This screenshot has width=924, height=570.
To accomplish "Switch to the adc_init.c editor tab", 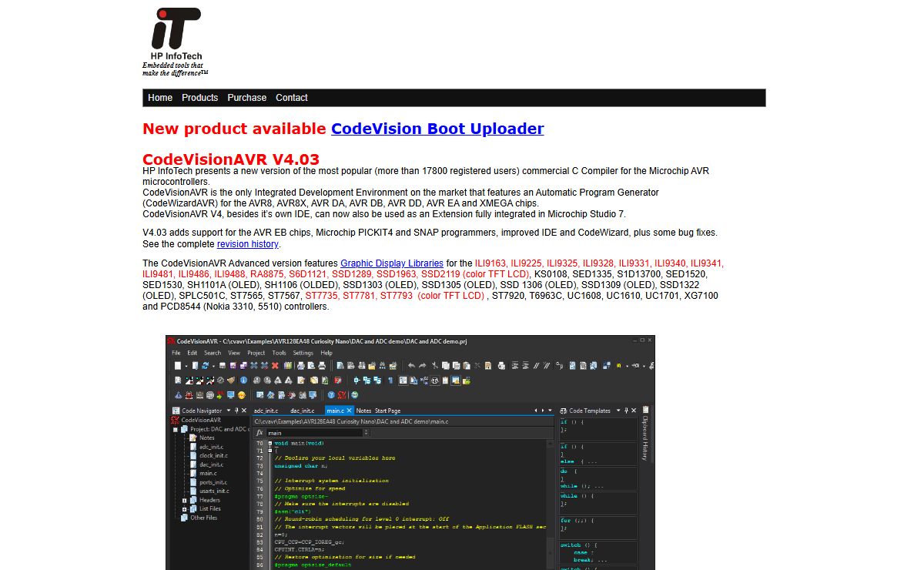I will coord(266,411).
